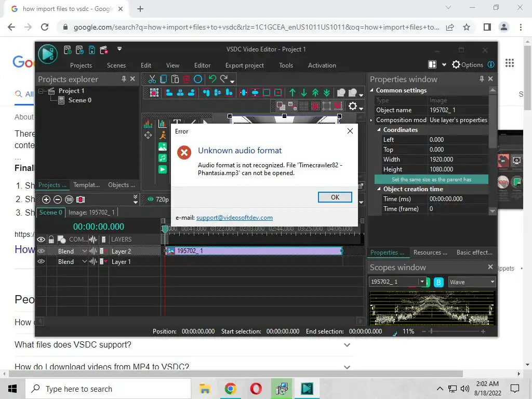Click the add image picture icon
The image size is (532, 399).
click(x=163, y=147)
